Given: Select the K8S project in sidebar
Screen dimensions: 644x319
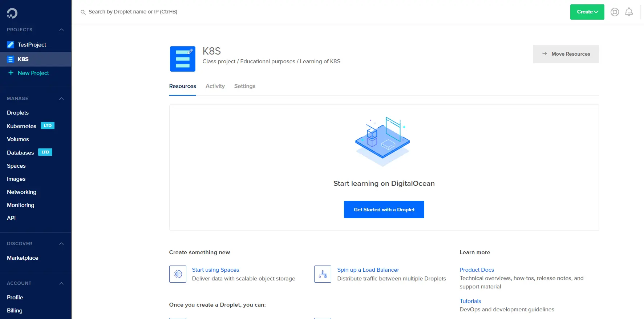Looking at the screenshot, I should point(36,59).
